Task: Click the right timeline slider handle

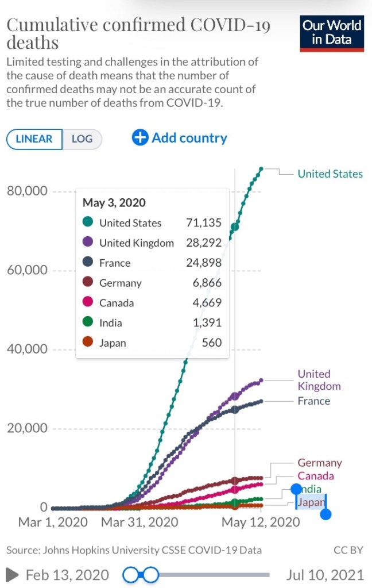Action: pos(151,574)
